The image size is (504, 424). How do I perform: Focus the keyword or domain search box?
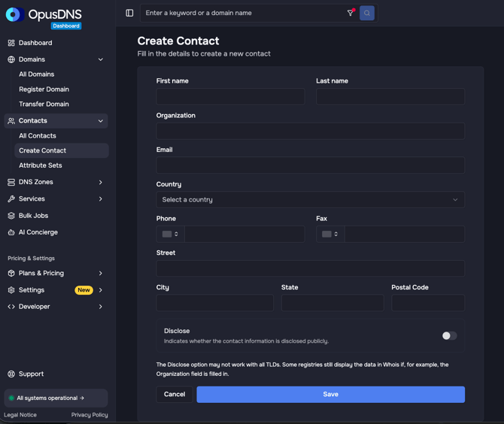(244, 13)
